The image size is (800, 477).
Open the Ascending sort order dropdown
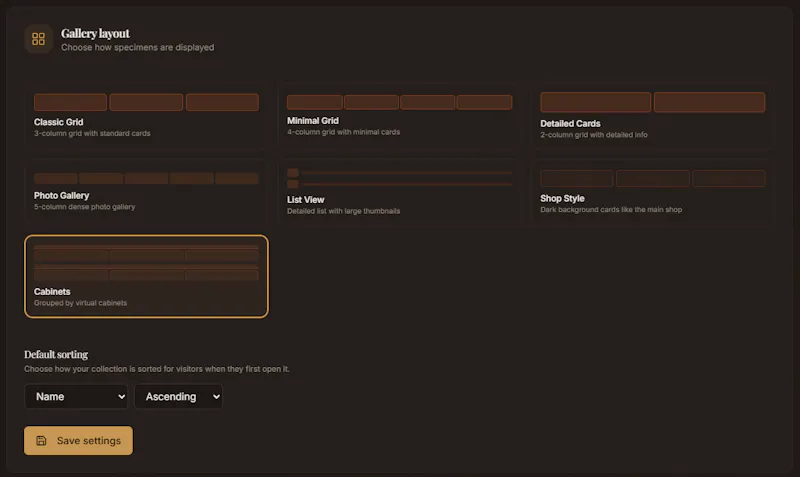coord(178,396)
